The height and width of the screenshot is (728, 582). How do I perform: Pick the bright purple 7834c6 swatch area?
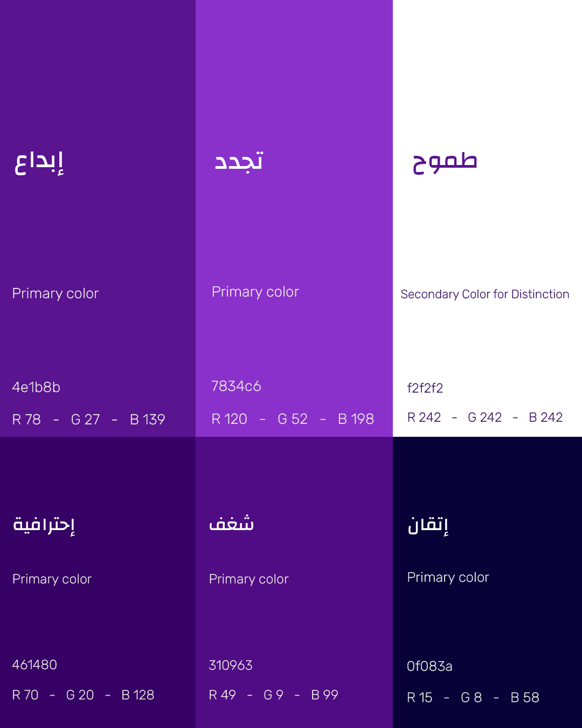point(294,218)
